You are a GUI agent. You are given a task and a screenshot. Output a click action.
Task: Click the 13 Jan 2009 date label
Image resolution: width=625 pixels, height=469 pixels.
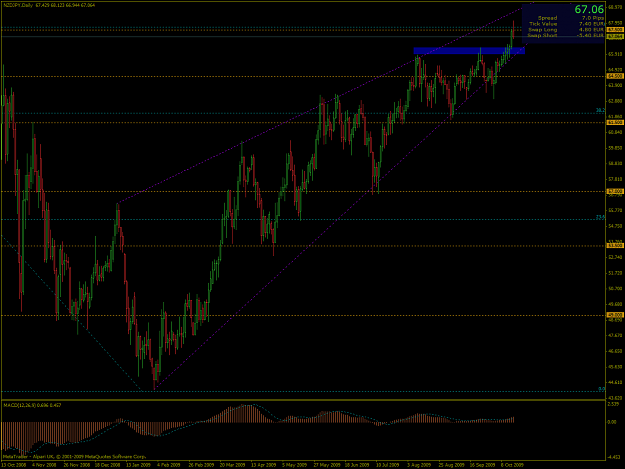coord(139,465)
